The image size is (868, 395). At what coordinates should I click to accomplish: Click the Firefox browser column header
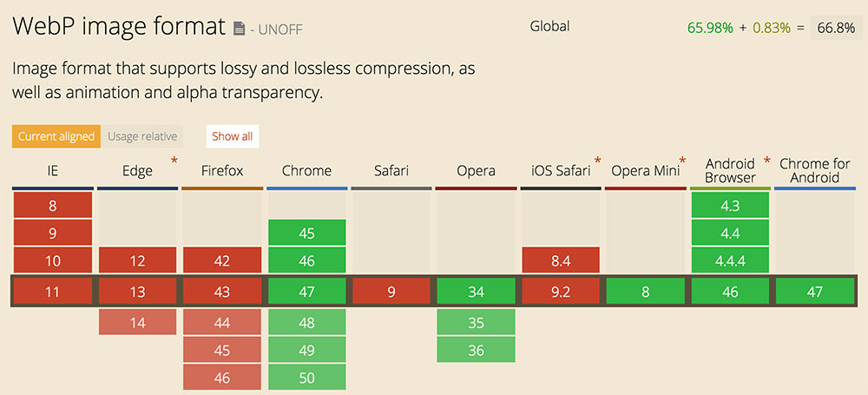tap(222, 171)
